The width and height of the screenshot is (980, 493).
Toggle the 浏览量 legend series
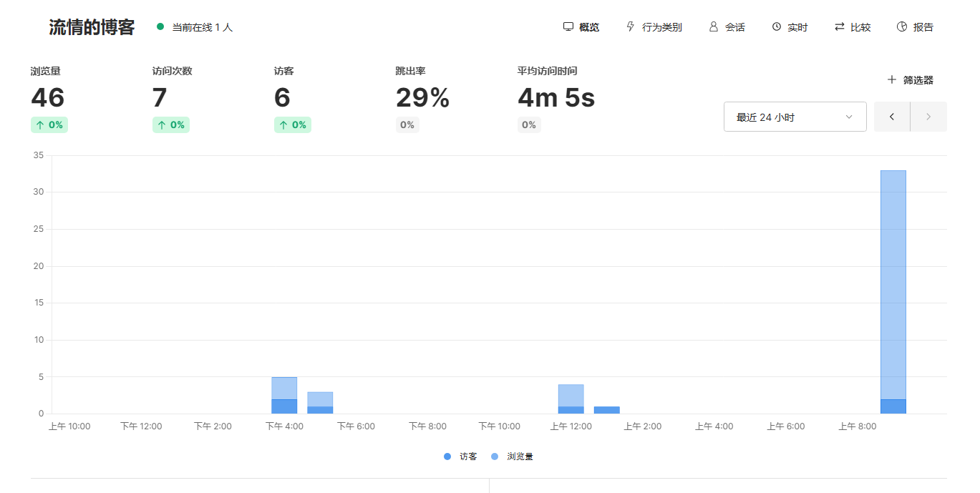tap(513, 457)
